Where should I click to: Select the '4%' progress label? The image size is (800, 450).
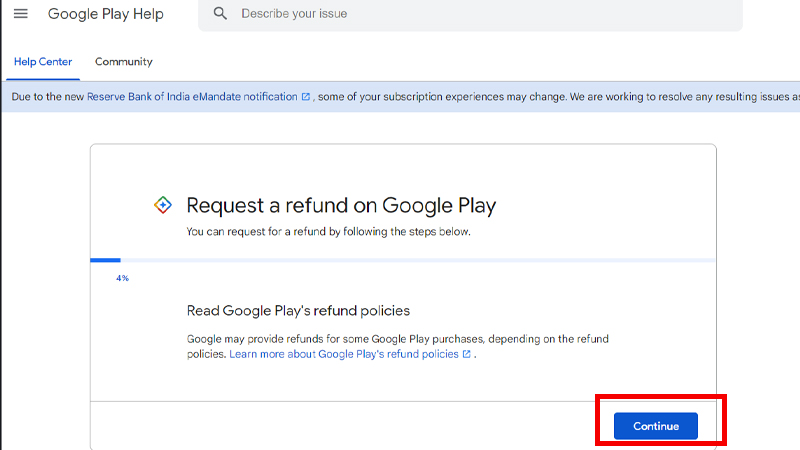click(x=122, y=278)
